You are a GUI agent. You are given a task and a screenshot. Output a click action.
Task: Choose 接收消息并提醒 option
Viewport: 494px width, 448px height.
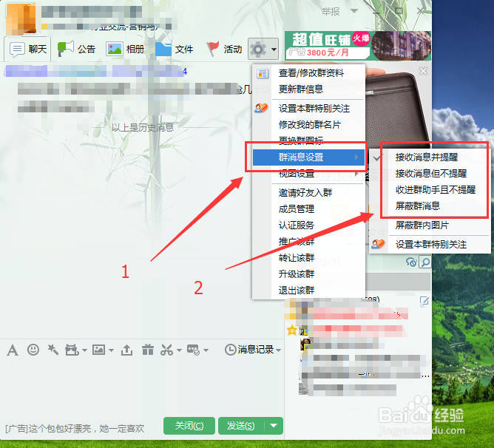click(x=430, y=157)
